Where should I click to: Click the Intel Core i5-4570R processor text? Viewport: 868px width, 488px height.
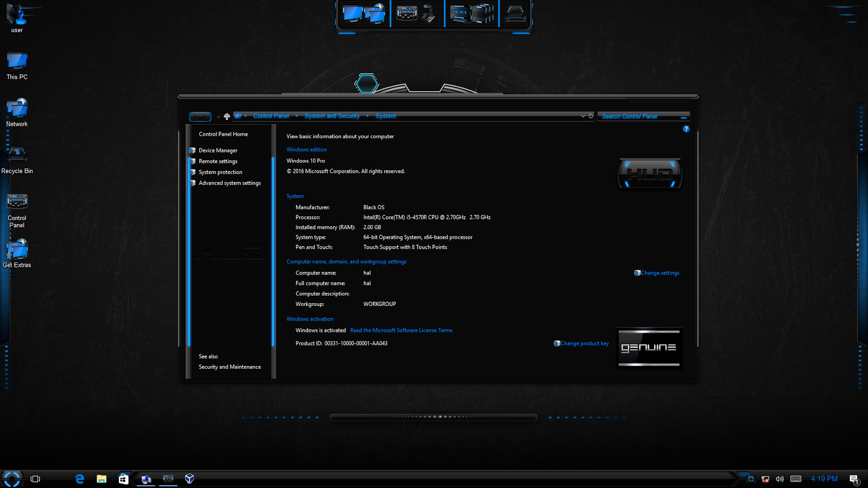tap(427, 217)
